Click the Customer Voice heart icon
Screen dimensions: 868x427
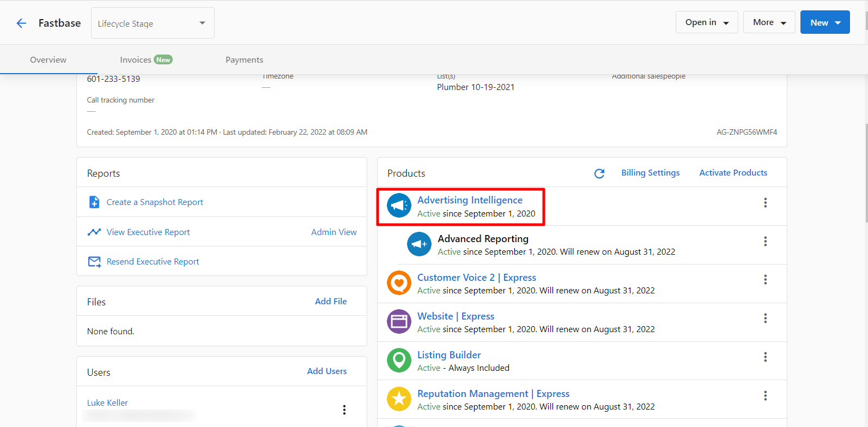point(399,283)
